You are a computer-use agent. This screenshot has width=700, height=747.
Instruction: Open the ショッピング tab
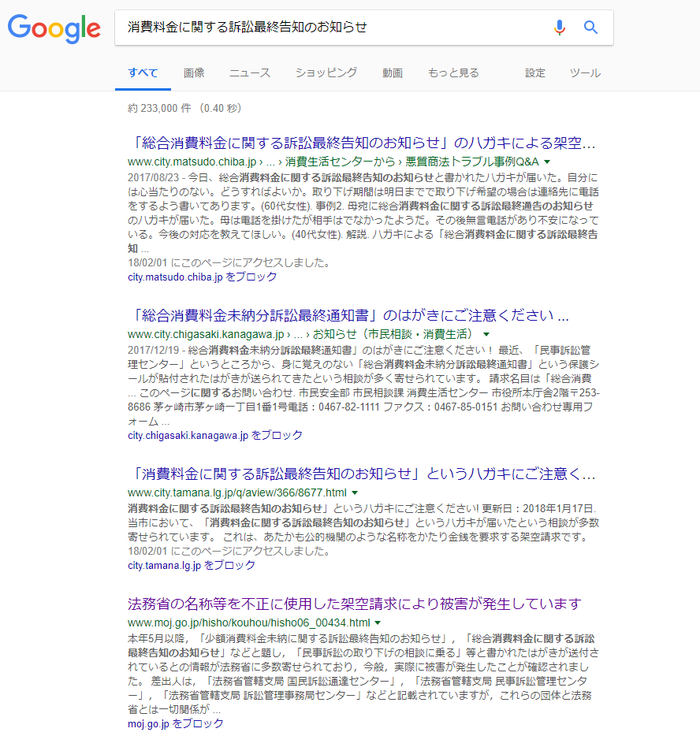click(326, 73)
